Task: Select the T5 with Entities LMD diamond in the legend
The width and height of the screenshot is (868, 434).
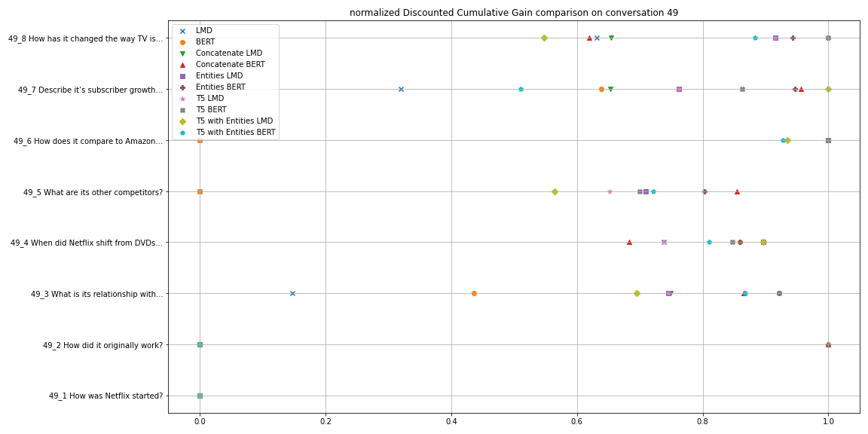Action: (182, 121)
